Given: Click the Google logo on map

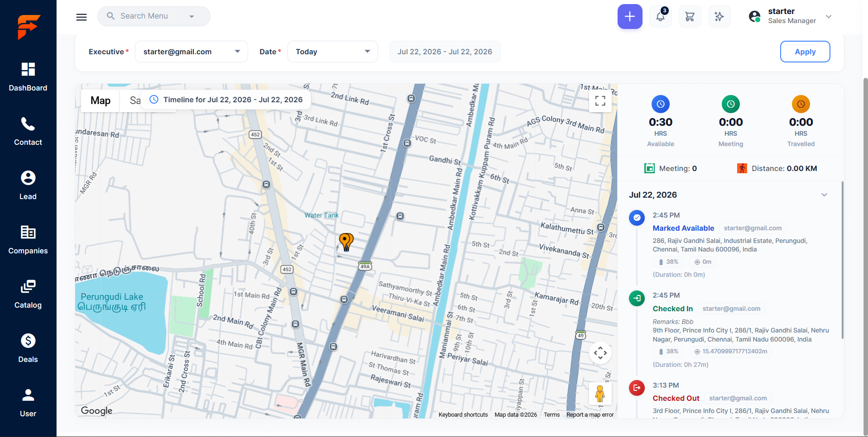Looking at the screenshot, I should [96, 410].
